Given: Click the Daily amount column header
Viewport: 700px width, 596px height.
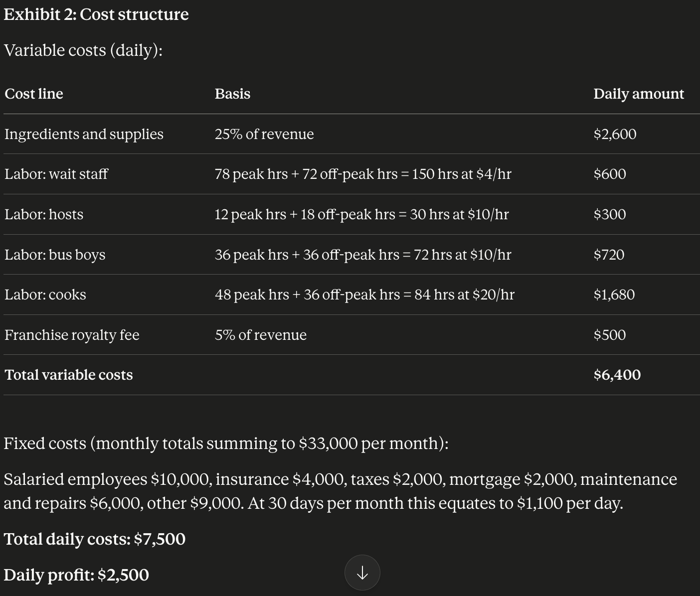Looking at the screenshot, I should coord(639,94).
